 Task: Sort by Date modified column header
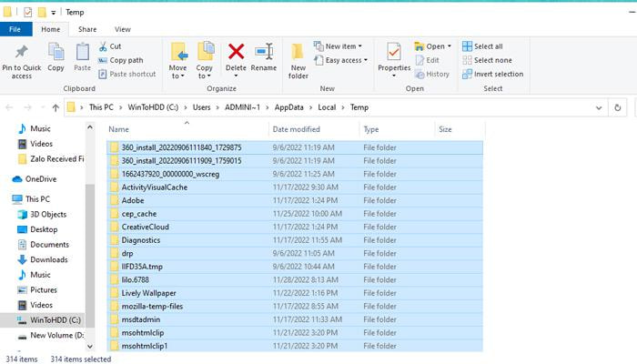[x=314, y=129]
